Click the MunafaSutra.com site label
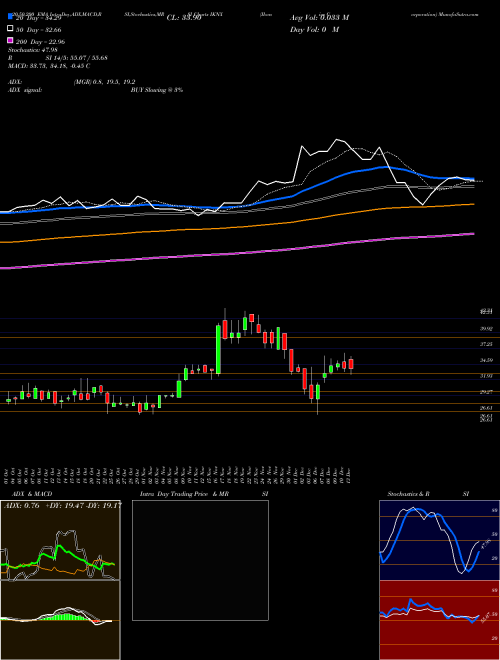The height and width of the screenshot is (660, 500). pos(459,14)
